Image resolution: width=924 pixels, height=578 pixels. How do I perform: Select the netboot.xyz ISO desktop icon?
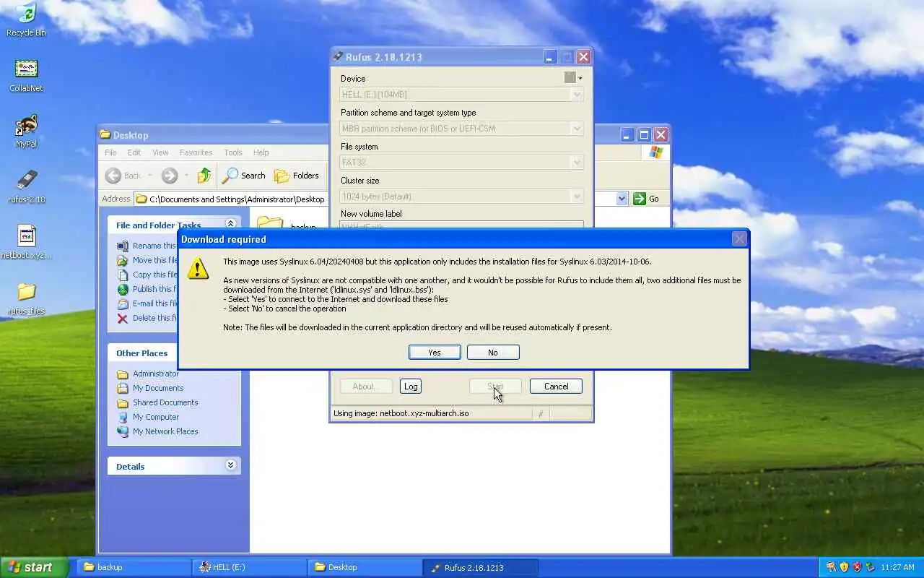click(x=26, y=242)
